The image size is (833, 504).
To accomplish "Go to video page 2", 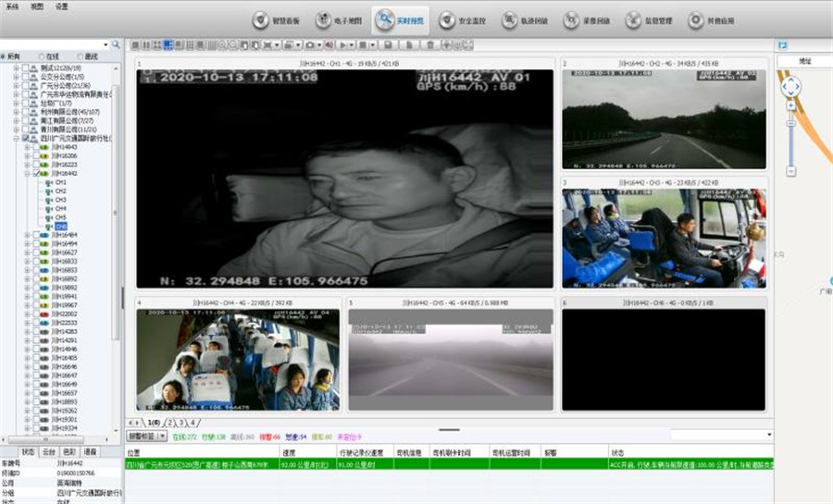I will pyautogui.click(x=170, y=422).
